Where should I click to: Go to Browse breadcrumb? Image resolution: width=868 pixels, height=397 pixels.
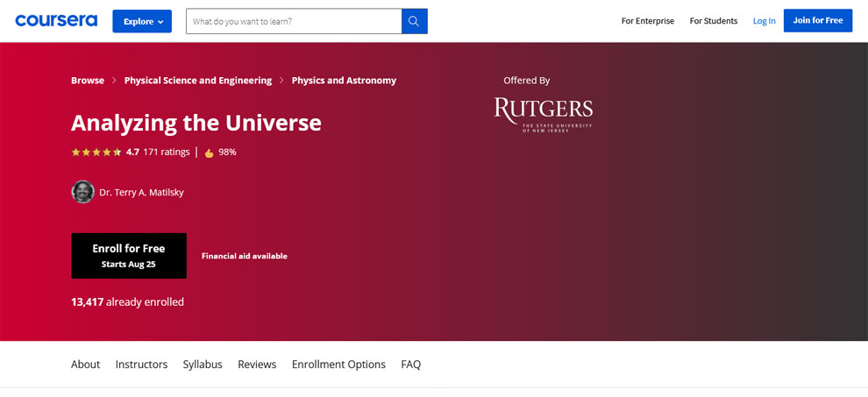(x=88, y=81)
